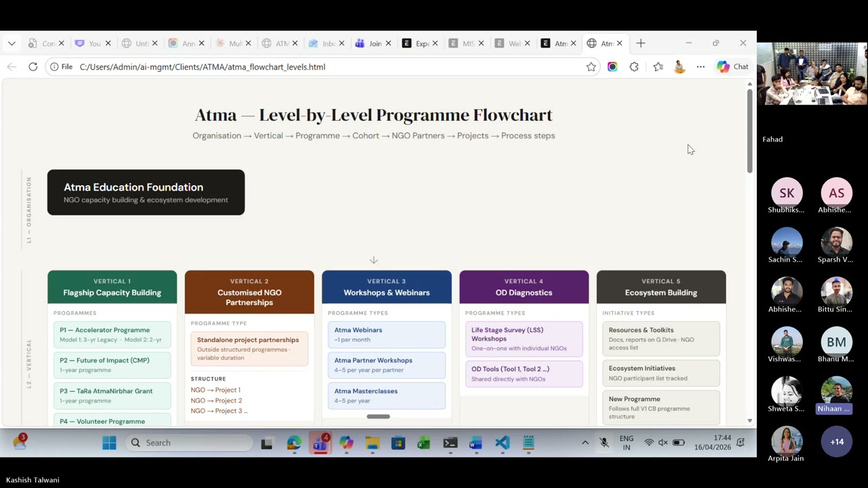
Task: Add the page to favorites via star icon
Action: click(x=591, y=66)
